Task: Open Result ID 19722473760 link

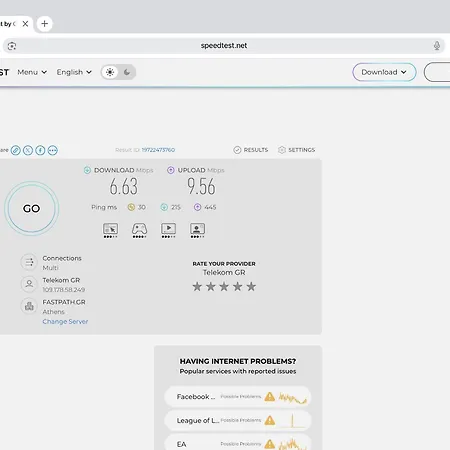Action: point(158,150)
